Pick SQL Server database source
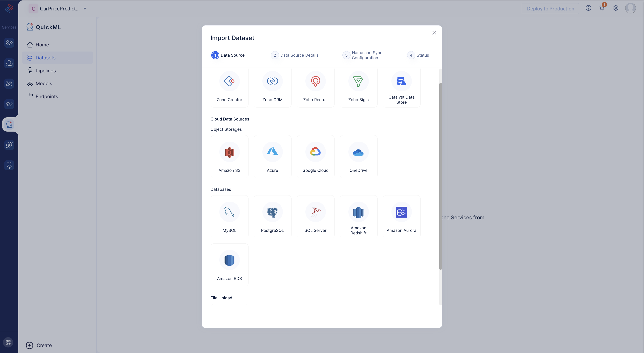The image size is (644, 353). click(315, 217)
